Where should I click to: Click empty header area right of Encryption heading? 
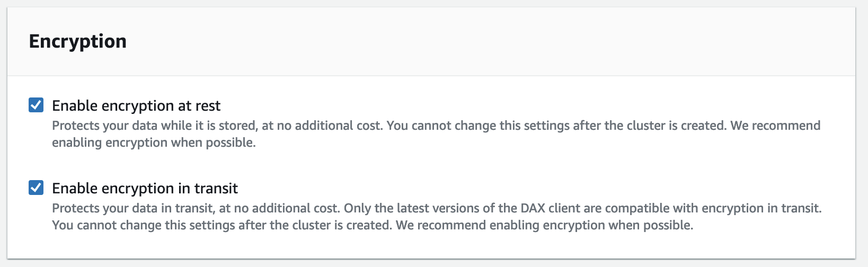pos(477,41)
